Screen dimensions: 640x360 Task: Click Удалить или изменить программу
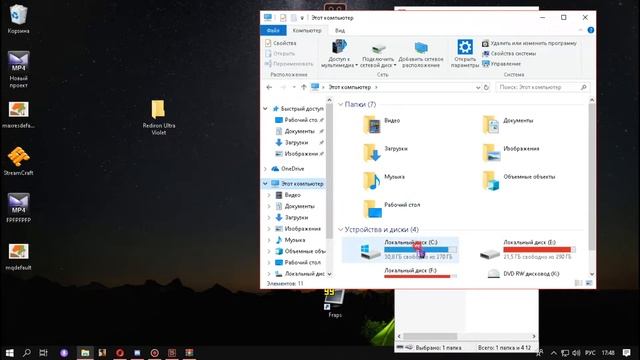(x=529, y=43)
